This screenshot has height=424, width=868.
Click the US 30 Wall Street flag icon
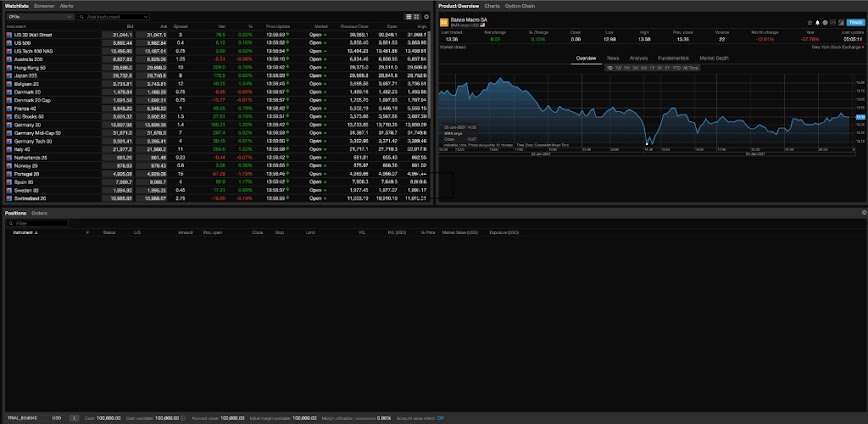point(7,34)
